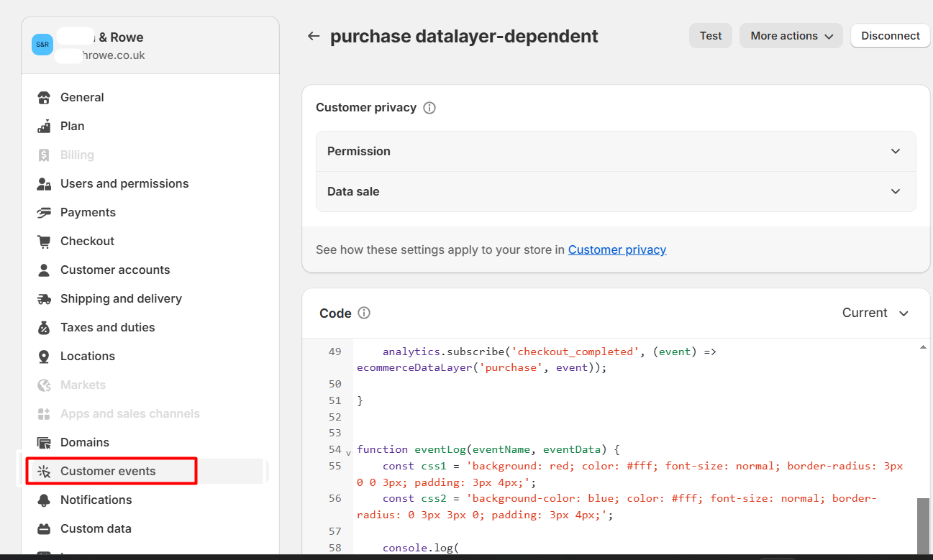Click the info icon next to Code

(364, 313)
